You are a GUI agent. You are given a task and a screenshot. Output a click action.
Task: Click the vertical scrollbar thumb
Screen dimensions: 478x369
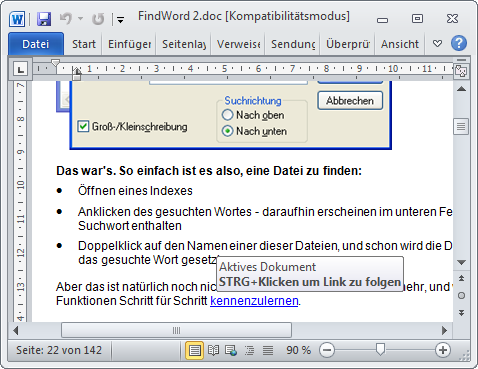coord(461,127)
